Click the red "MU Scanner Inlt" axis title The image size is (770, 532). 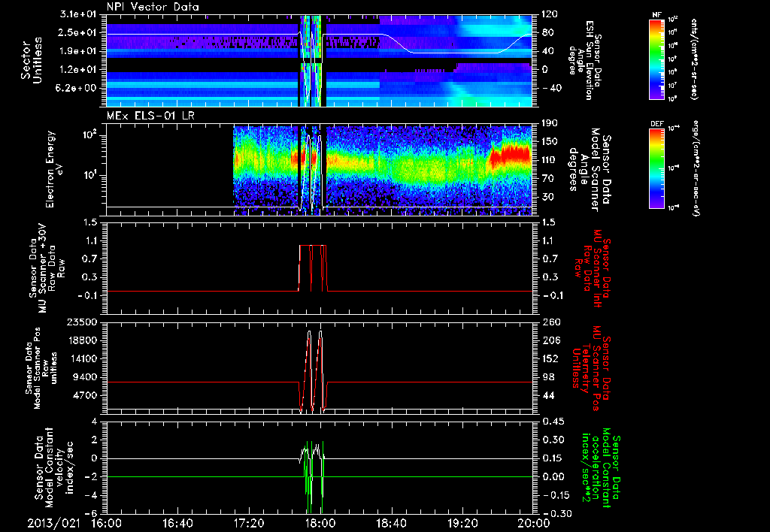598,268
